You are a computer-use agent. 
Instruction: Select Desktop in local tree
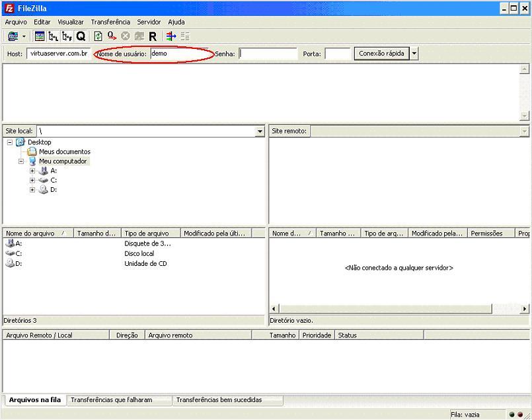click(x=40, y=142)
